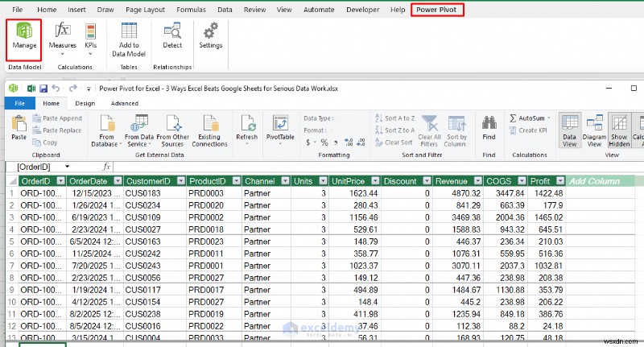Open the OrderDate column filter dropdown
644x347 pixels.
118,181
